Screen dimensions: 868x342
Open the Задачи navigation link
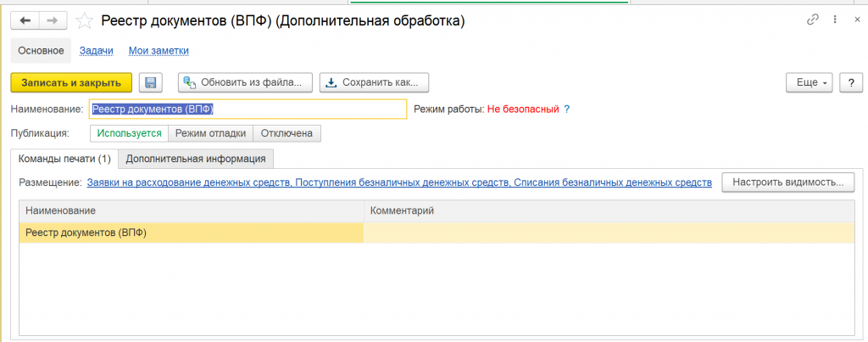[x=96, y=51]
